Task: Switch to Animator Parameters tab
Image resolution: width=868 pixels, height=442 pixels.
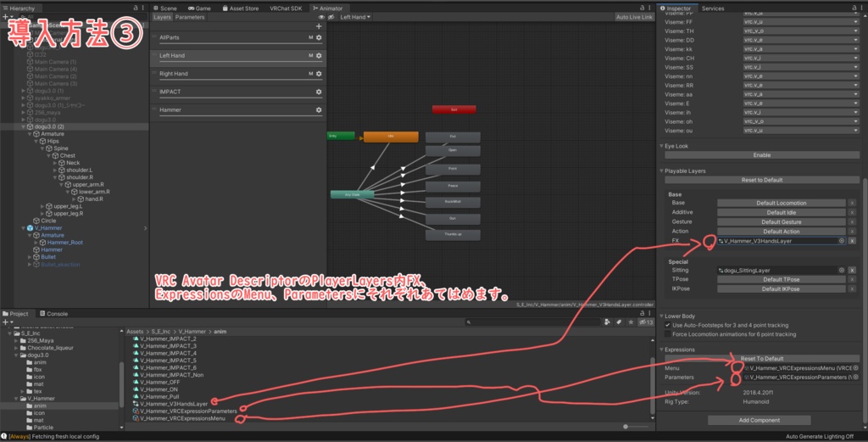Action: point(189,17)
